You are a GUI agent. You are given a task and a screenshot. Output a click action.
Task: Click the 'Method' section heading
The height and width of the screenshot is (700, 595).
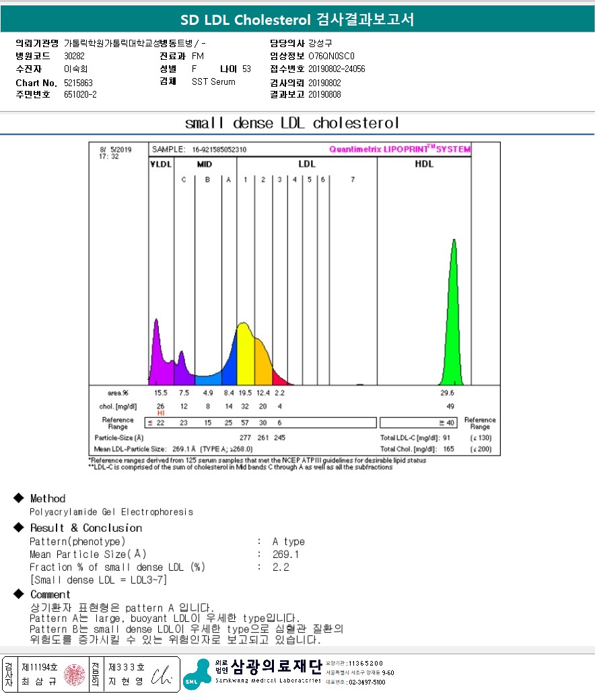48,498
